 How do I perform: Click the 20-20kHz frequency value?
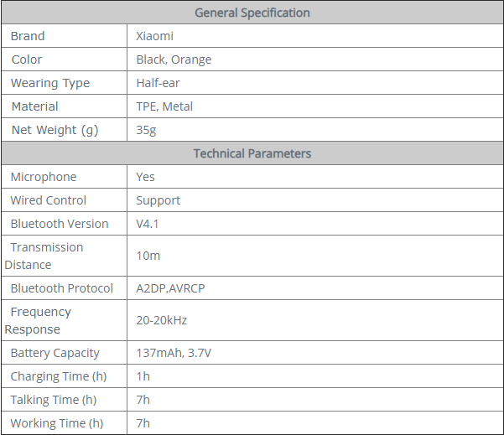pos(162,321)
